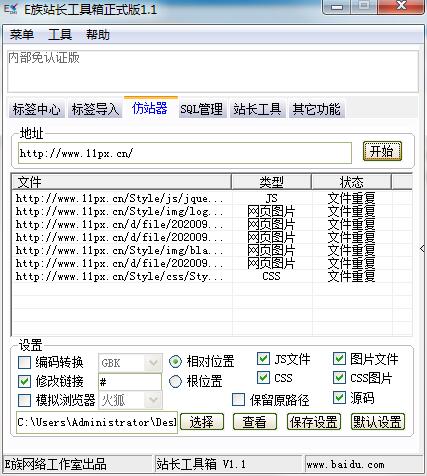Click the 地址 URL input field
This screenshot has width=427, height=476.
[185, 153]
